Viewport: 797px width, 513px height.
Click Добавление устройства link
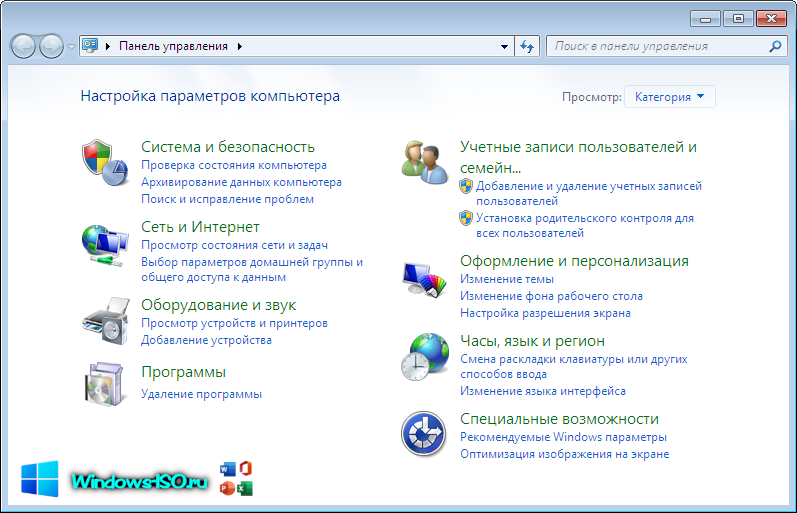point(206,340)
